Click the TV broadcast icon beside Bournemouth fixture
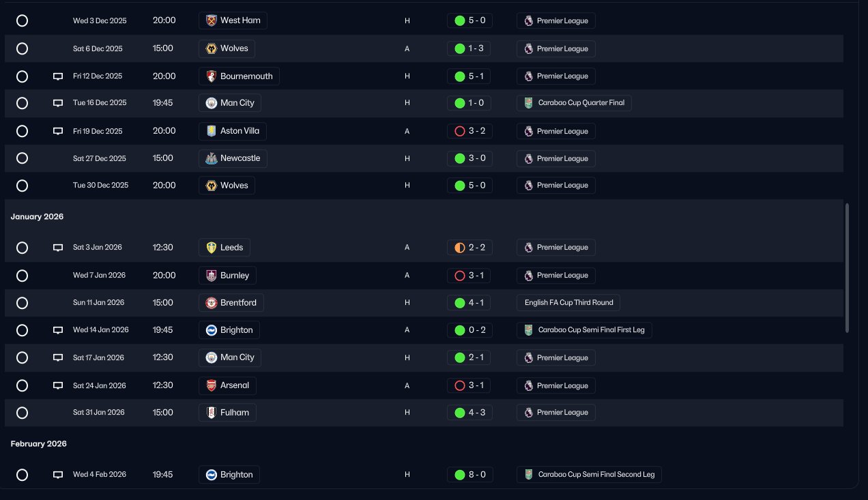 [x=58, y=76]
